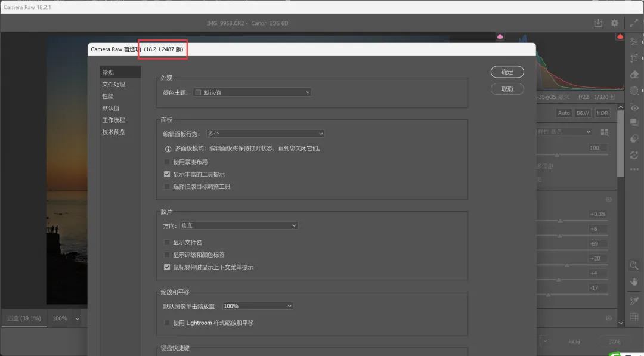Select the Red Eye removal tool

[x=634, y=107]
